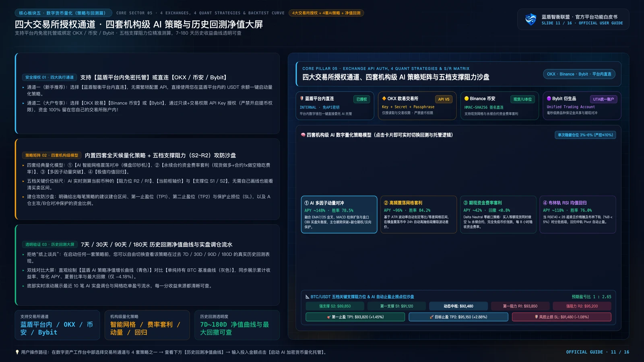Image resolution: width=644 pixels, height=362 pixels.
Task: Click the yellow Binance circle icon
Action: tap(466, 99)
